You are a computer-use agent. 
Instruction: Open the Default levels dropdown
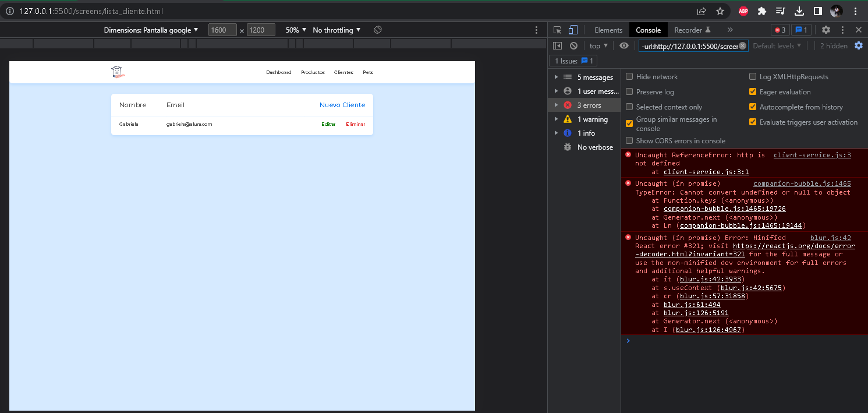pos(777,45)
